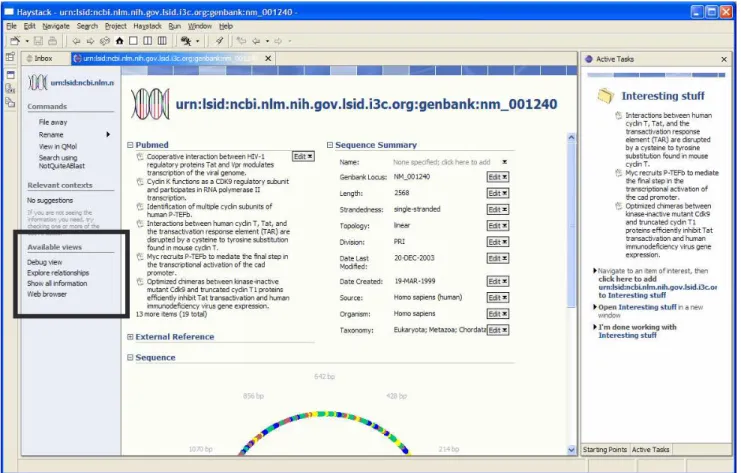The image size is (741, 473).
Task: Open the Edit dropdown for Organism
Action: click(x=498, y=314)
